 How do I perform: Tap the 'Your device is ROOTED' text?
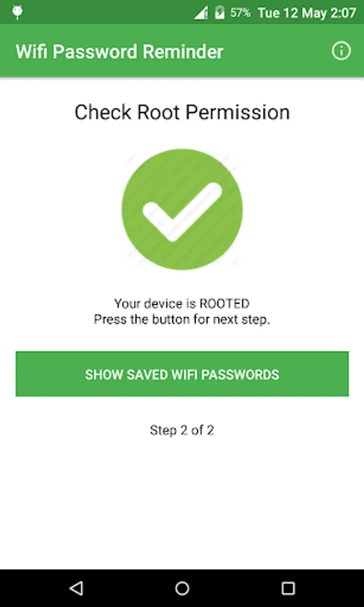point(182,303)
